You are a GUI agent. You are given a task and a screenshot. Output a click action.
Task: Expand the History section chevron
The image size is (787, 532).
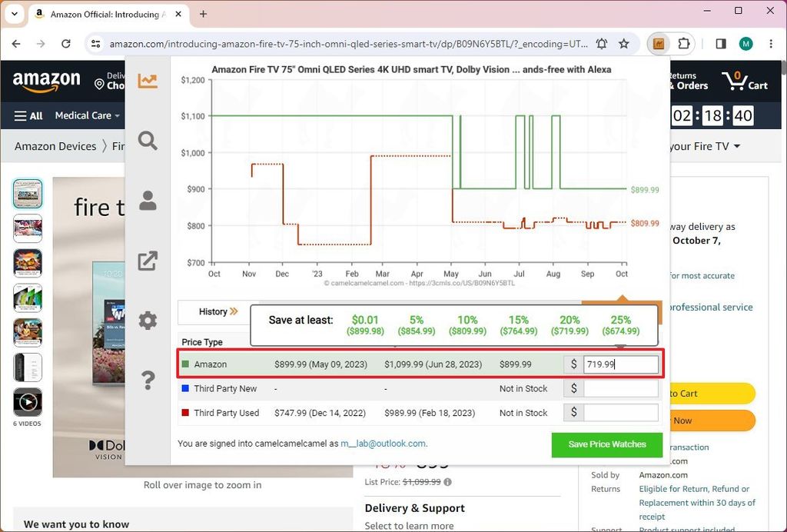[x=234, y=311]
